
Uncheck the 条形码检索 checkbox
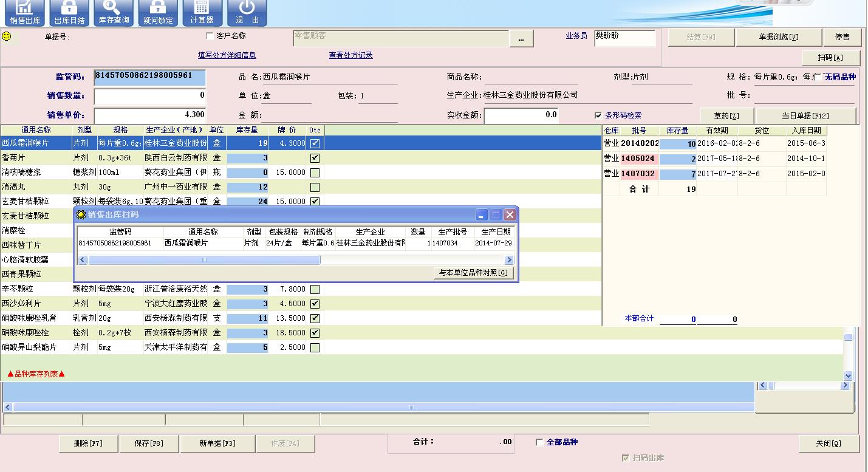[x=598, y=115]
